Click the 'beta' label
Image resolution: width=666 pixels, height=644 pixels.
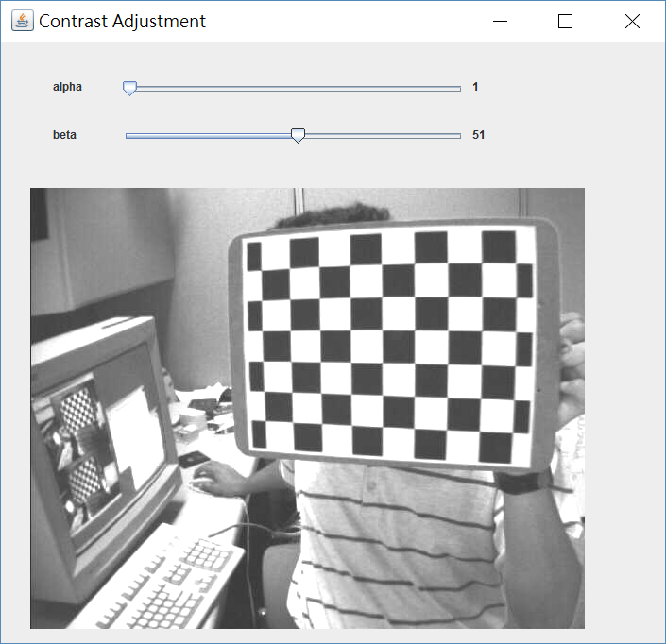(x=64, y=135)
